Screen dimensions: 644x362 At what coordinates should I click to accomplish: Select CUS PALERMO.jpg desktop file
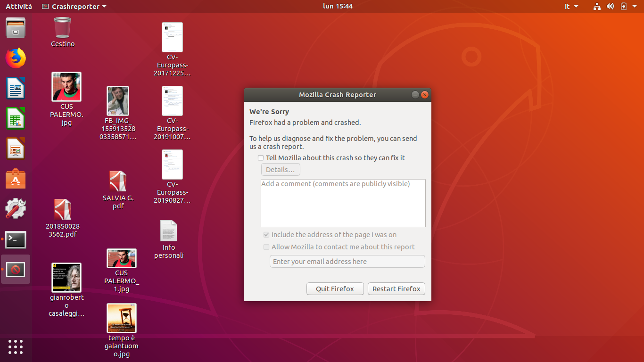click(66, 87)
